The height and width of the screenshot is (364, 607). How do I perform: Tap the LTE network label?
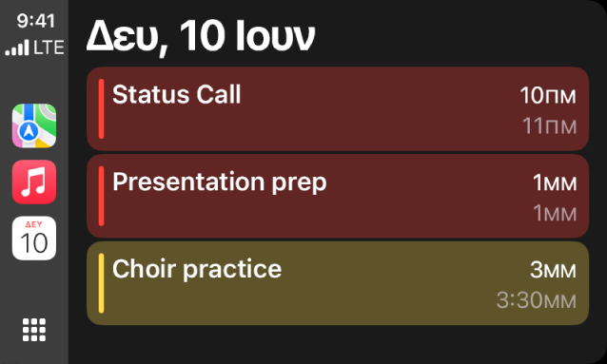click(49, 48)
